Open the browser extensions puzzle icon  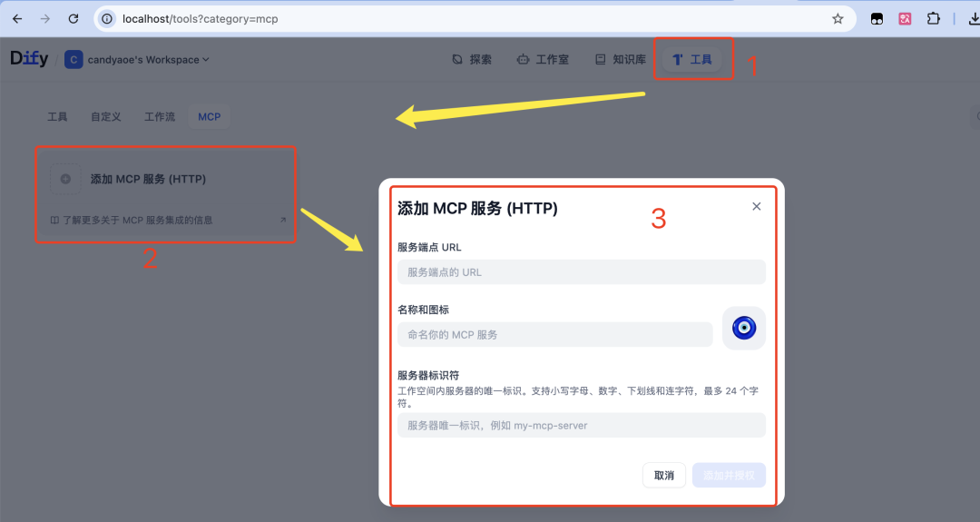coord(933,19)
